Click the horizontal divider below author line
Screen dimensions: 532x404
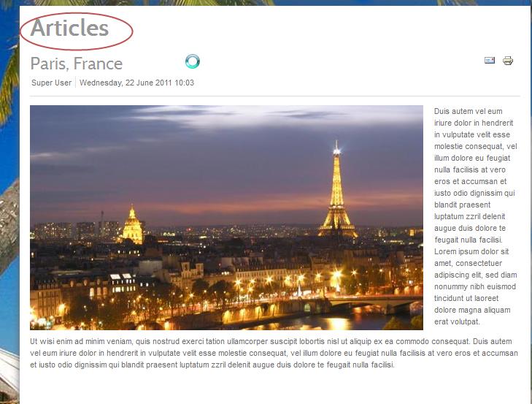275,96
